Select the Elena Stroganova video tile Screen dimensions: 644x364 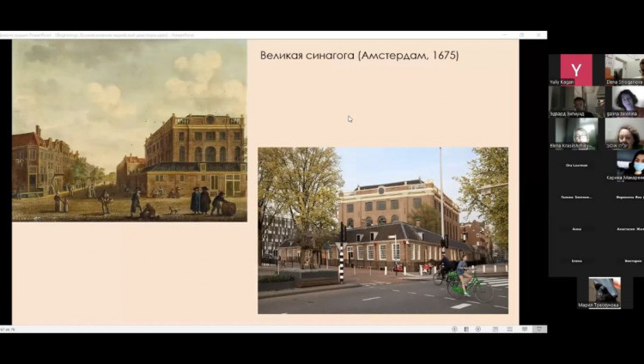(x=624, y=70)
